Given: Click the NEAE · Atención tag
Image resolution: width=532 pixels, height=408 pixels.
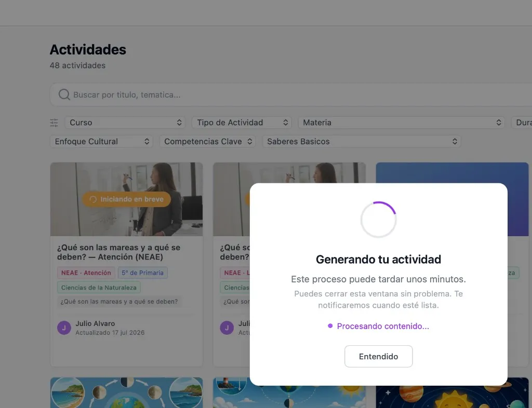Looking at the screenshot, I should point(86,273).
